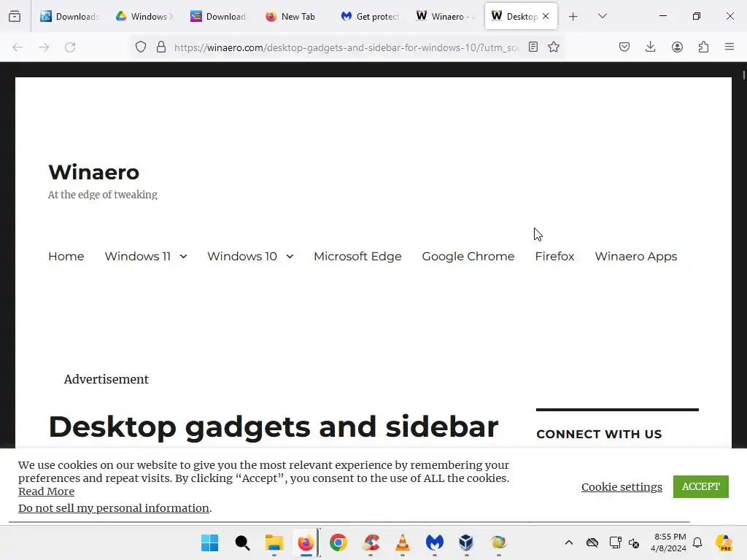Image resolution: width=747 pixels, height=560 pixels.
Task: Go to Home in site navigation
Action: pos(66,256)
